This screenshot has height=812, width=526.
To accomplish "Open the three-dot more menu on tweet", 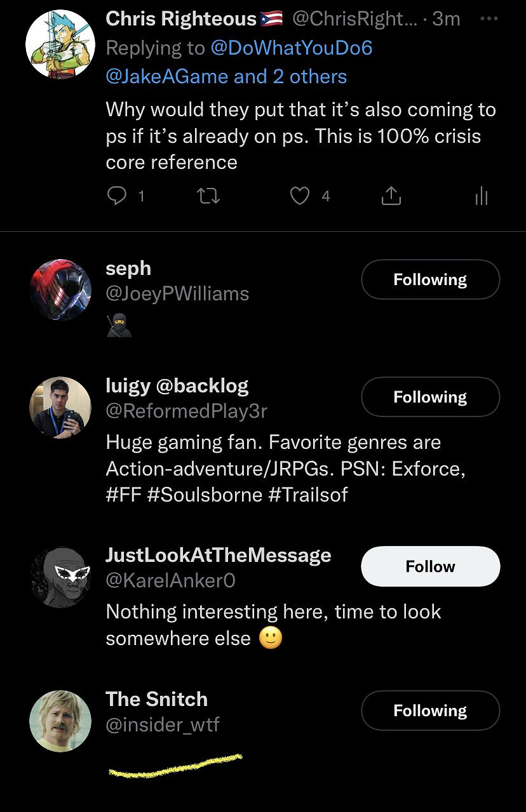I will 488,19.
